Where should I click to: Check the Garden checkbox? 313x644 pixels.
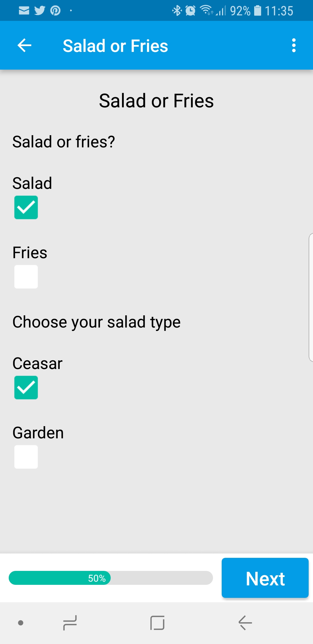pyautogui.click(x=26, y=457)
